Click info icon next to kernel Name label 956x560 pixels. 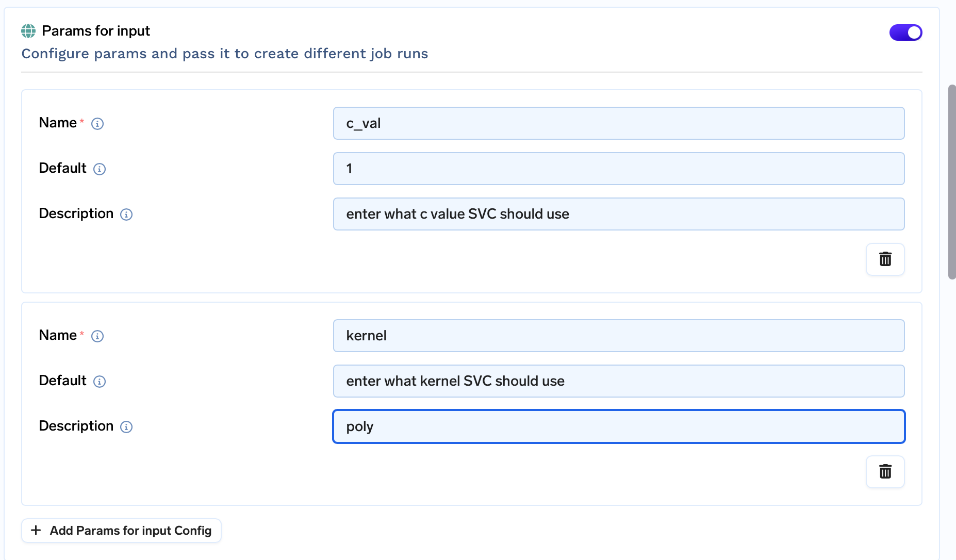point(97,336)
